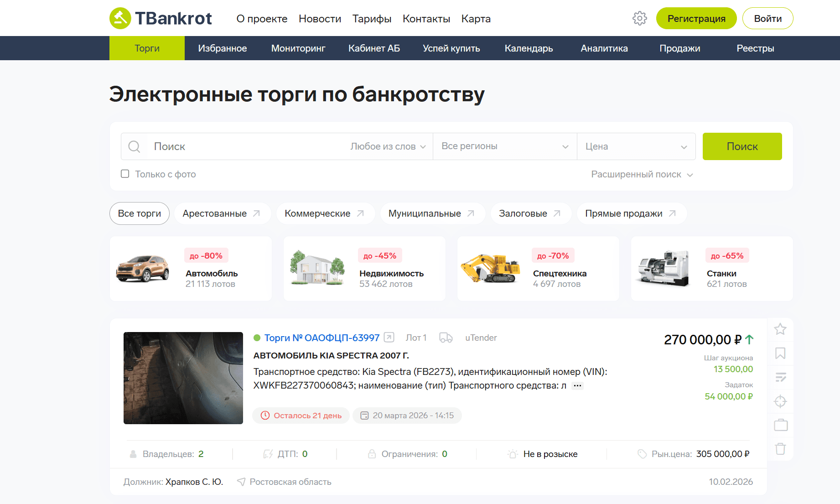The image size is (840, 504).
Task: Open the Все регионы dropdown
Action: point(505,146)
